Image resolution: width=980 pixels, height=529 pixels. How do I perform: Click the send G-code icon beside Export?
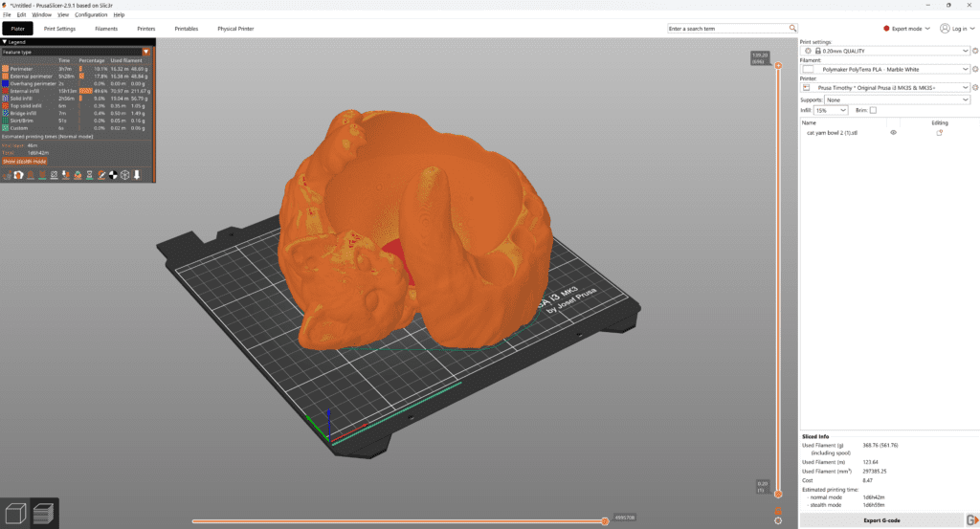(x=972, y=520)
